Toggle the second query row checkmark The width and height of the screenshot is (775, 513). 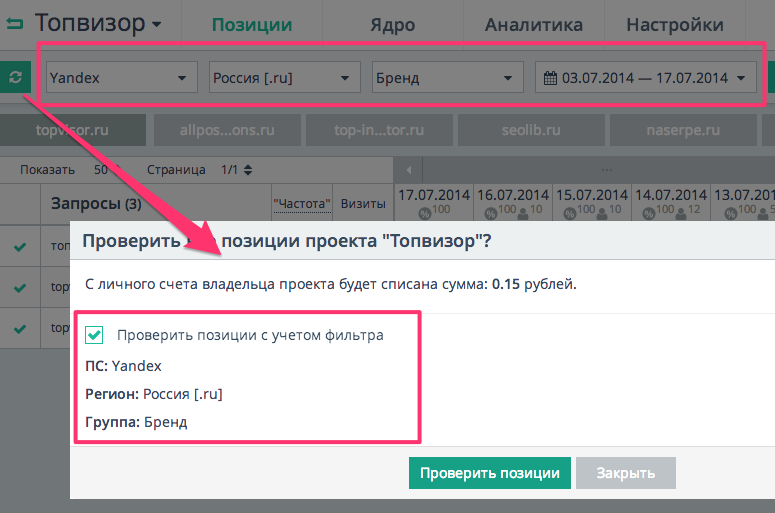coord(20,287)
